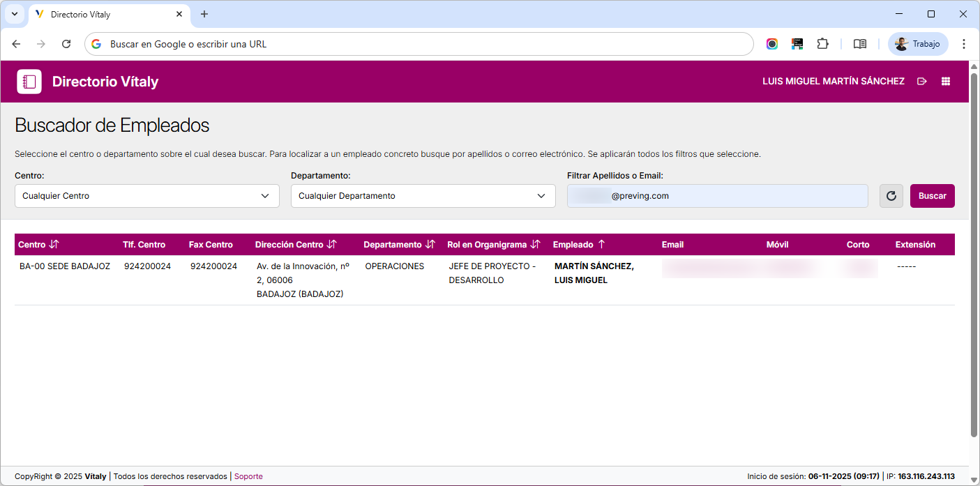Reload the page with browser refresh icon

coord(66,44)
